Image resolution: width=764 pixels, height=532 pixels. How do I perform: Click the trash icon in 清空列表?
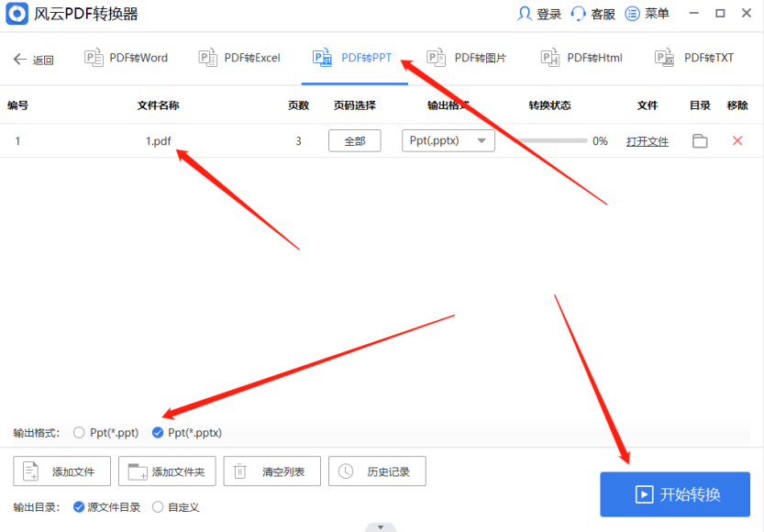(239, 471)
